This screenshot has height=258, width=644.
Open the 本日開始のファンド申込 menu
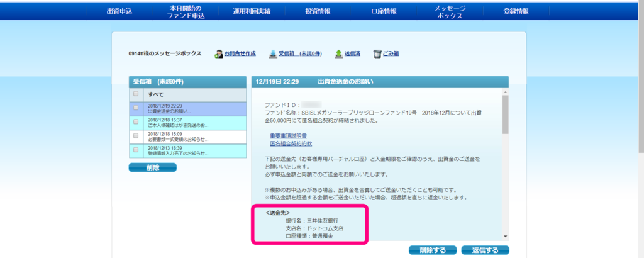[186, 11]
